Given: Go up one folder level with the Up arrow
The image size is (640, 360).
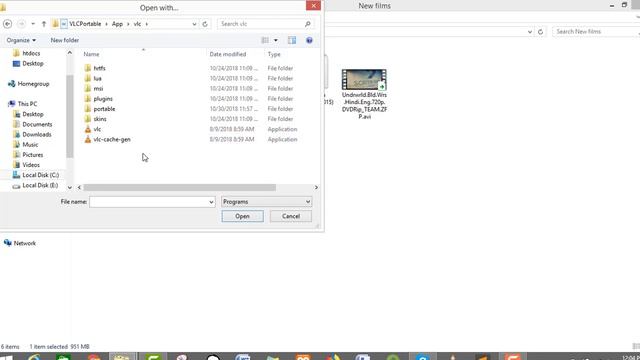Looking at the screenshot, I should click(x=44, y=24).
